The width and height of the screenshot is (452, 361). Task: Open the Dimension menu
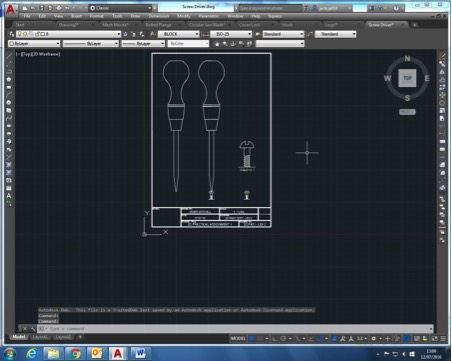(158, 16)
